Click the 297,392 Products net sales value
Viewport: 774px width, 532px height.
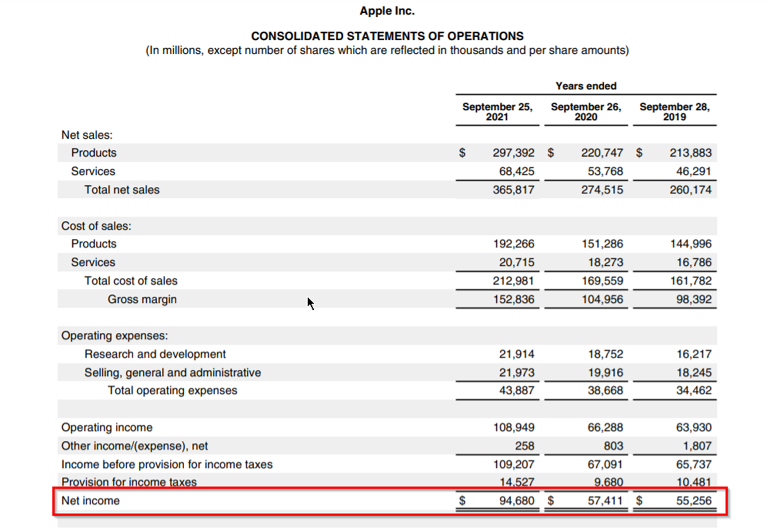(x=513, y=153)
